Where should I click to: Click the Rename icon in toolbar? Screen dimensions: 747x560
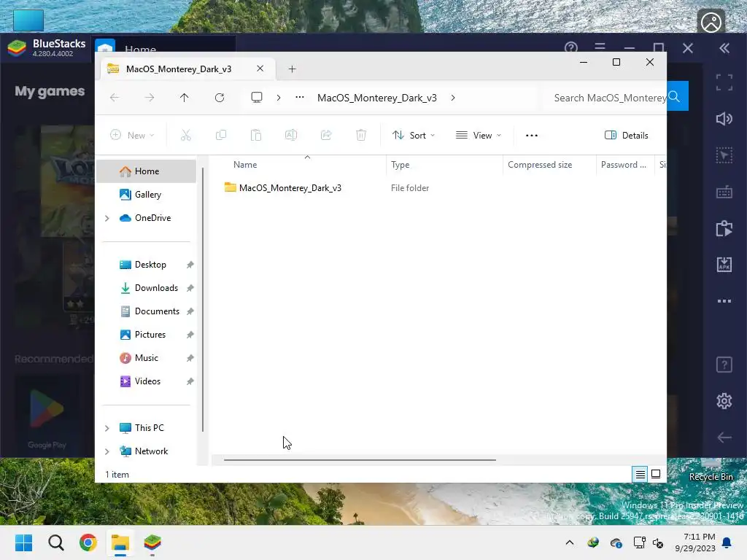coord(291,135)
